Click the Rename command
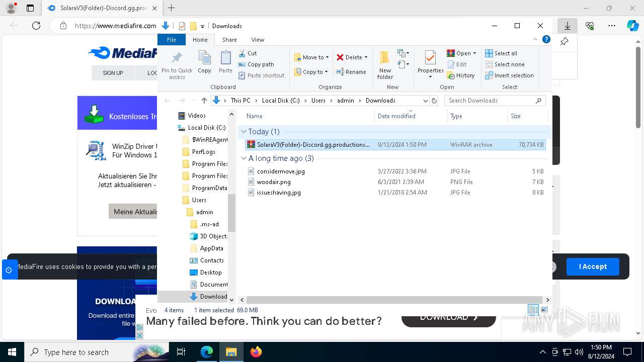Image resolution: width=644 pixels, height=362 pixels. click(351, 72)
